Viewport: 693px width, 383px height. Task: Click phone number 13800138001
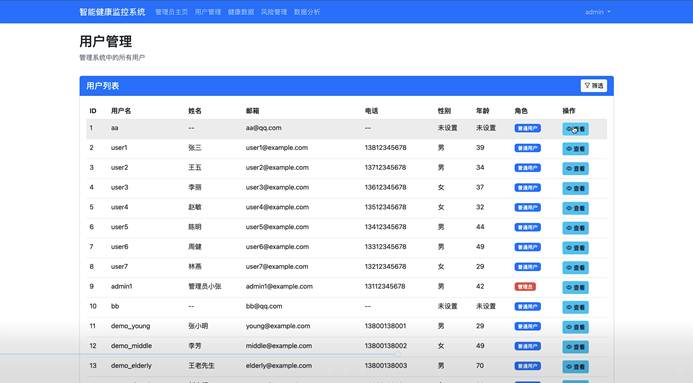point(385,326)
